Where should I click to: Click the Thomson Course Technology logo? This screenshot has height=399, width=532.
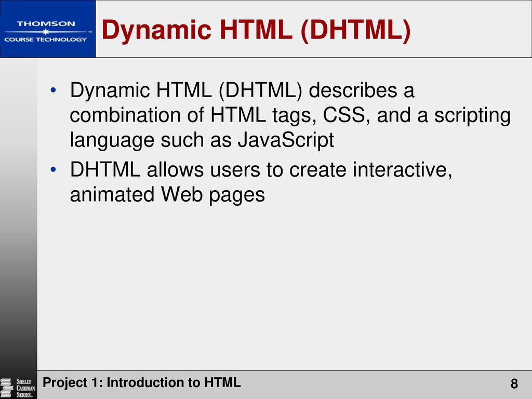47,29
